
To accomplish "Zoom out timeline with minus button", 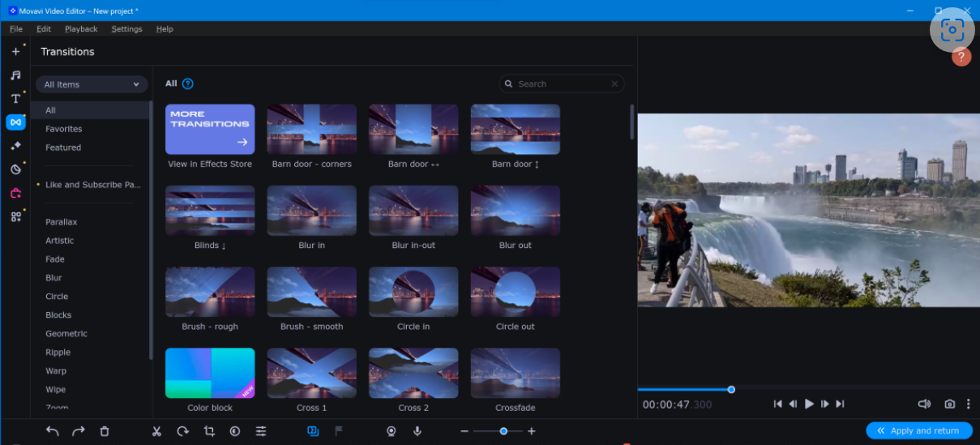I will pyautogui.click(x=464, y=431).
